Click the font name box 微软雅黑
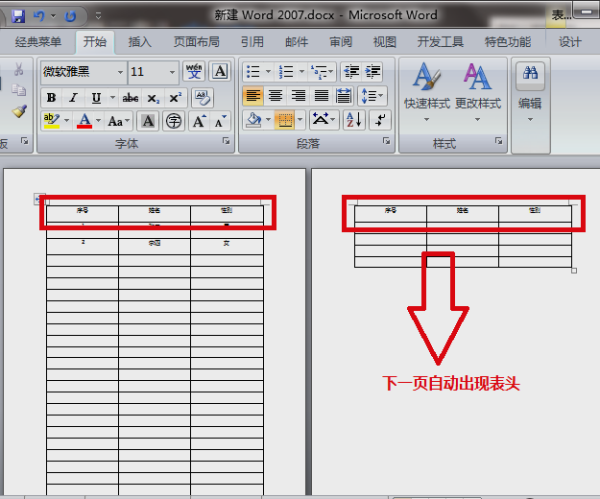Screen dimensions: 600x499 [78, 72]
